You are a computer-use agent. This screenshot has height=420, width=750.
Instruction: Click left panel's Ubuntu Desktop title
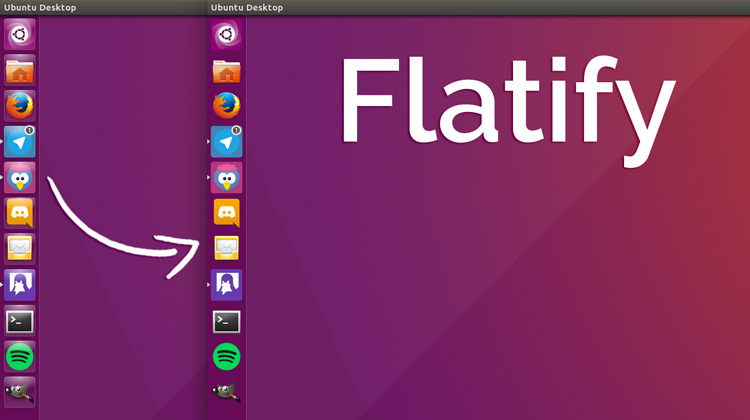[40, 8]
